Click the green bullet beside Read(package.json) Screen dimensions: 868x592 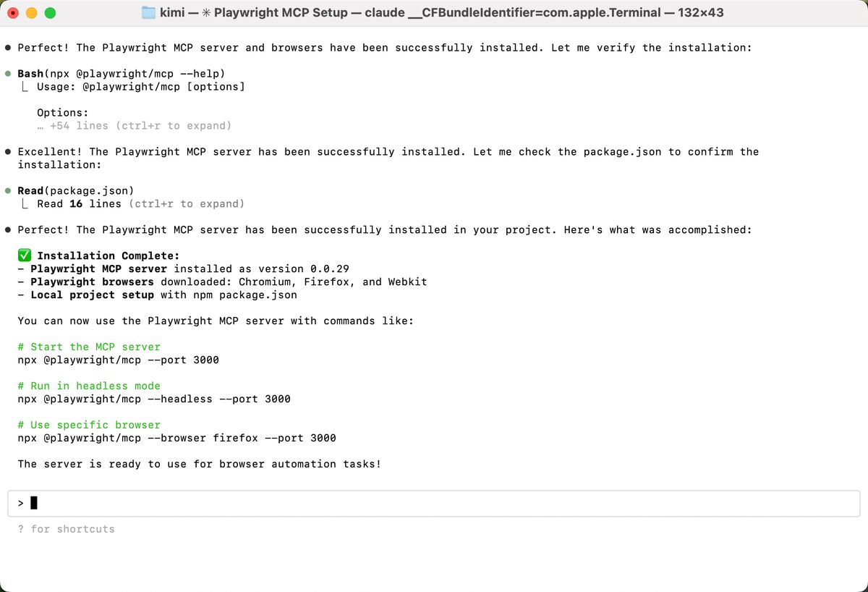click(8, 191)
